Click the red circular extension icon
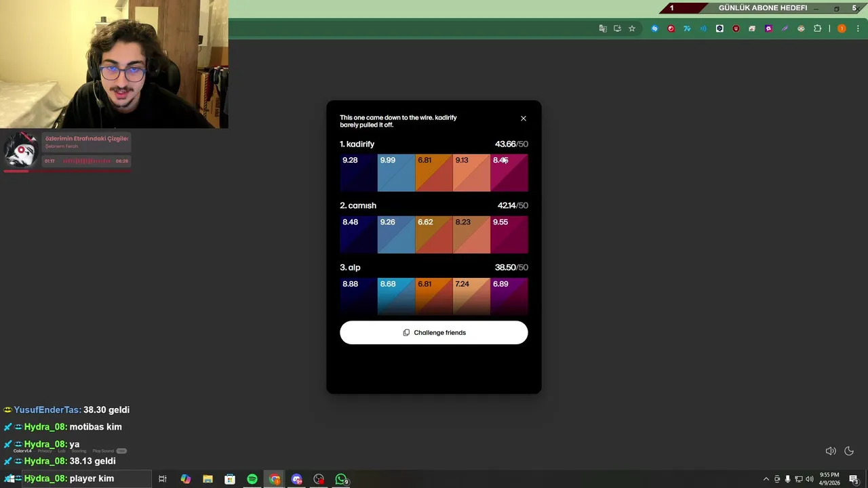This screenshot has height=488, width=868. tap(671, 28)
